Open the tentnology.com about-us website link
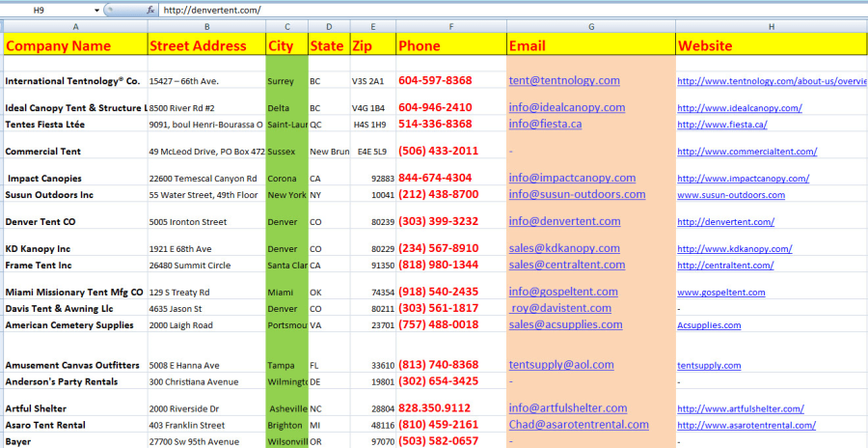The width and height of the screenshot is (868, 448). (x=773, y=81)
